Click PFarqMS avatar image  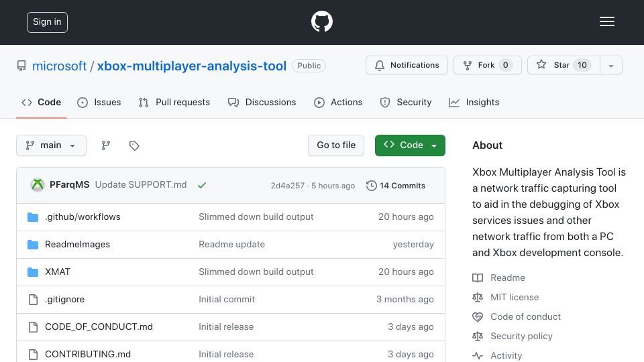click(38, 185)
